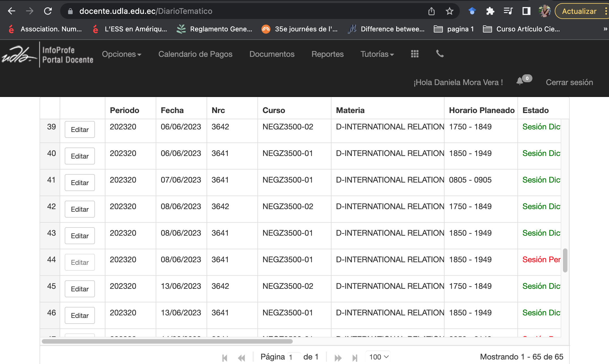Image resolution: width=609 pixels, height=364 pixels.
Task: Open the Reportes menu item
Action: (327, 54)
